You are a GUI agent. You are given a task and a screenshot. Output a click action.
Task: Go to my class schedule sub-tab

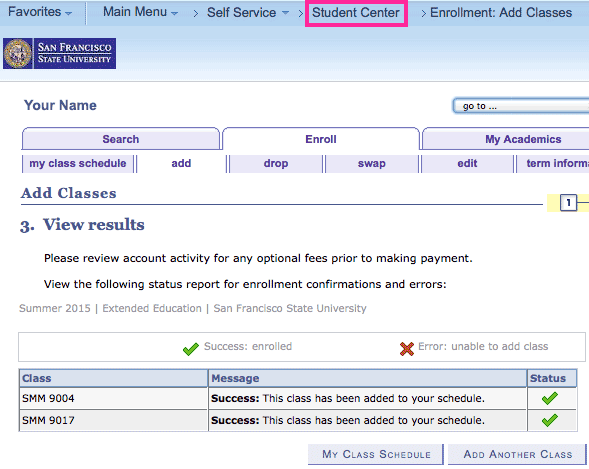click(x=78, y=164)
